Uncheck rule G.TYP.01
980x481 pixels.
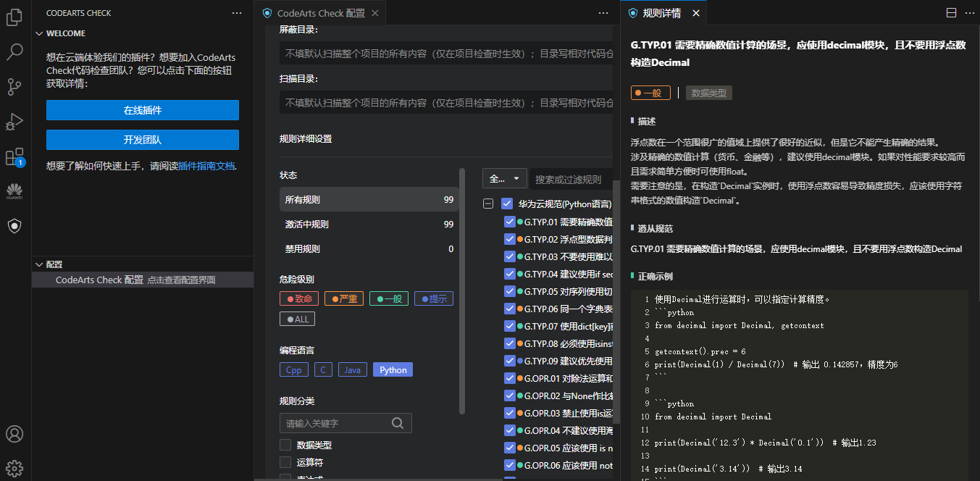click(x=509, y=222)
